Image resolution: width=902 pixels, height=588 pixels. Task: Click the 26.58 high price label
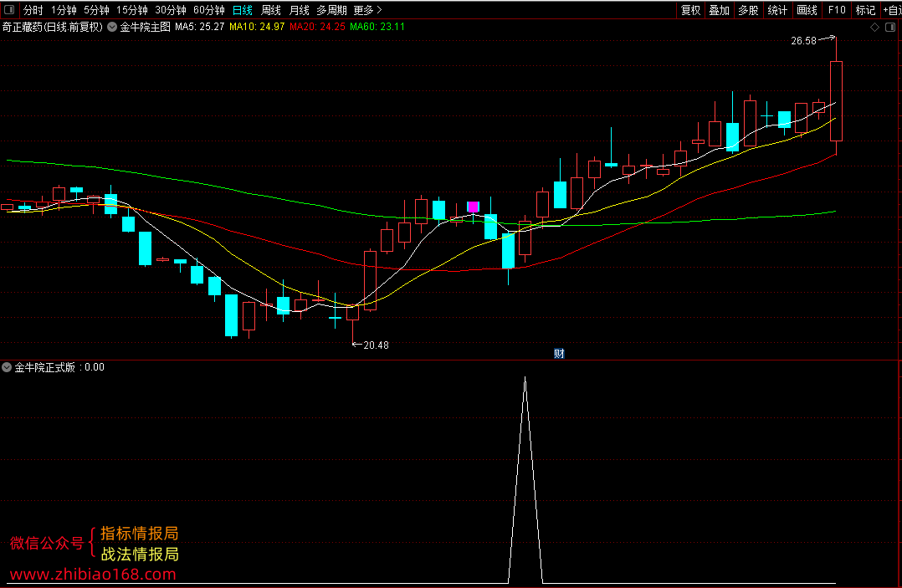803,41
